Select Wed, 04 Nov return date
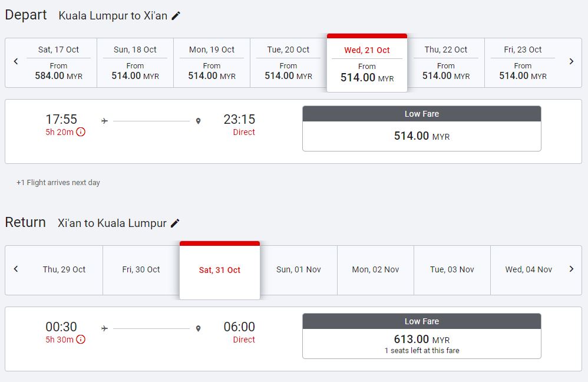This screenshot has height=382, width=588. tap(528, 269)
